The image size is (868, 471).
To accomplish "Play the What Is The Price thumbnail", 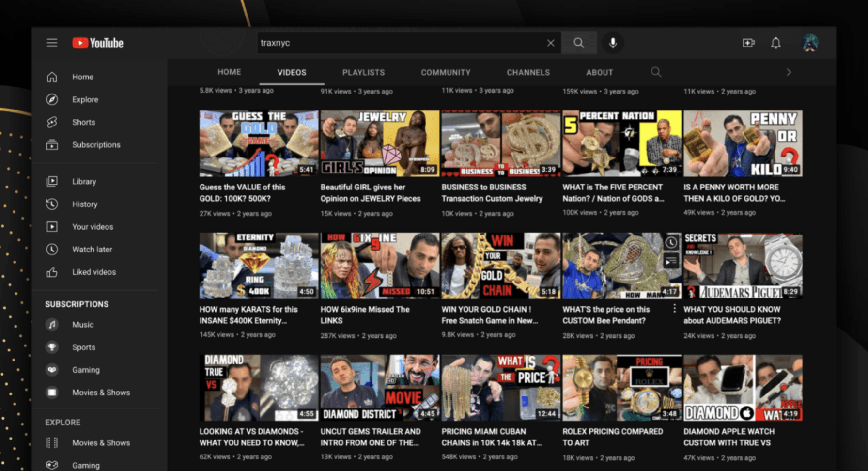I will [501, 388].
